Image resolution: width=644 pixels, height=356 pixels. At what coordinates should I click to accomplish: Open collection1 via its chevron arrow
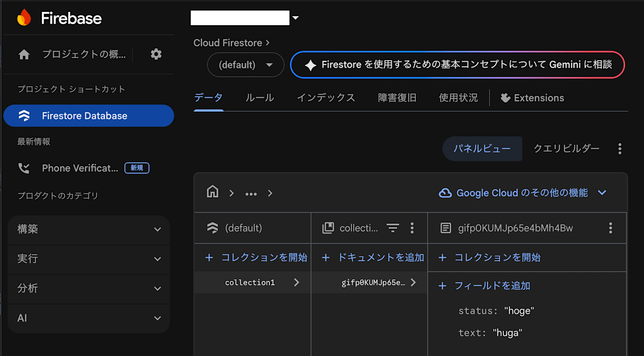click(297, 282)
